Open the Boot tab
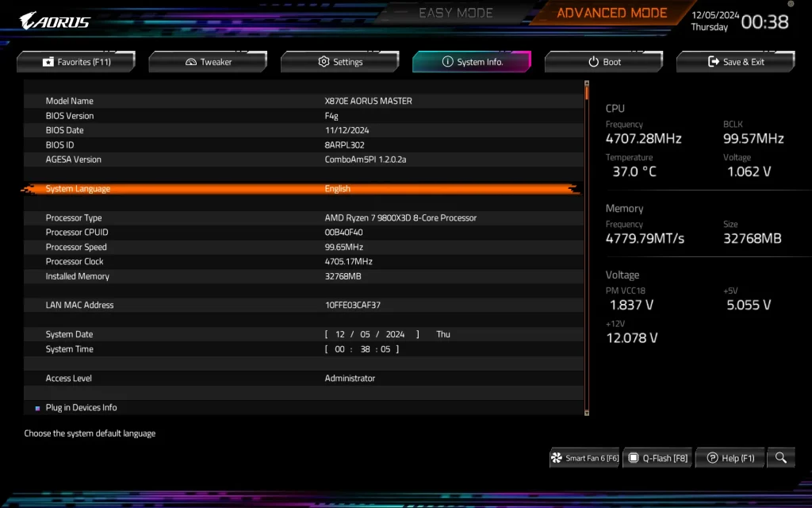812x508 pixels. 603,62
